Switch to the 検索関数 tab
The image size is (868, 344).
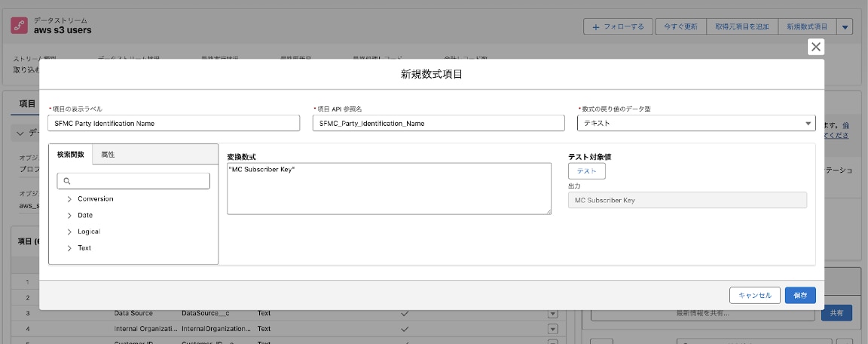pyautogui.click(x=70, y=154)
